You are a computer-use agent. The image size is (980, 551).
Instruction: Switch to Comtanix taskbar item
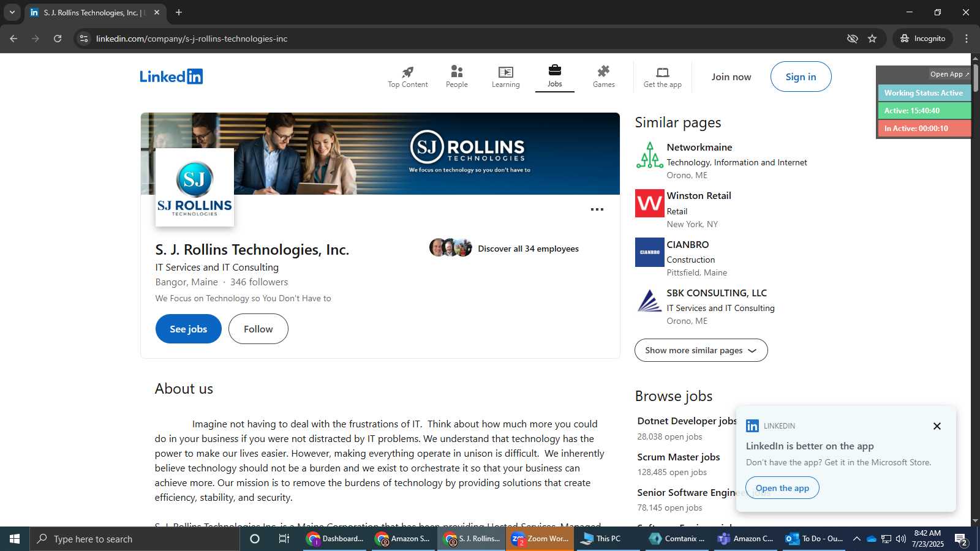pos(677,539)
